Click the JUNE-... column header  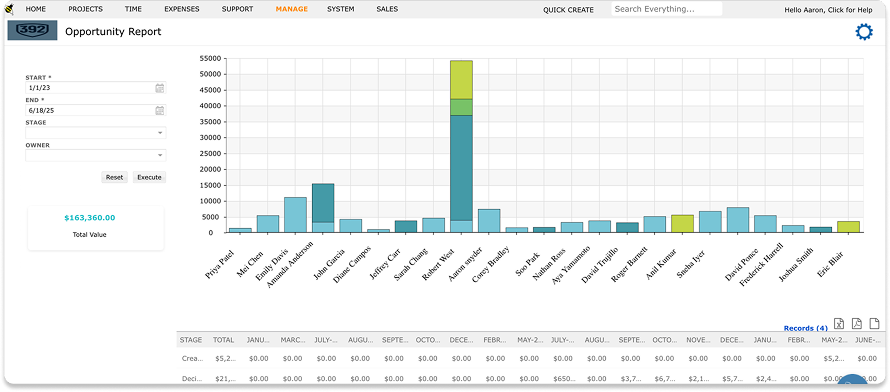(x=867, y=340)
